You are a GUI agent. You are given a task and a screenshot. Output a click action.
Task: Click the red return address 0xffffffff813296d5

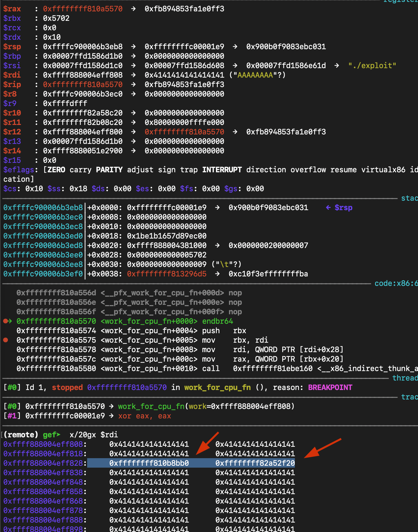coord(167,274)
